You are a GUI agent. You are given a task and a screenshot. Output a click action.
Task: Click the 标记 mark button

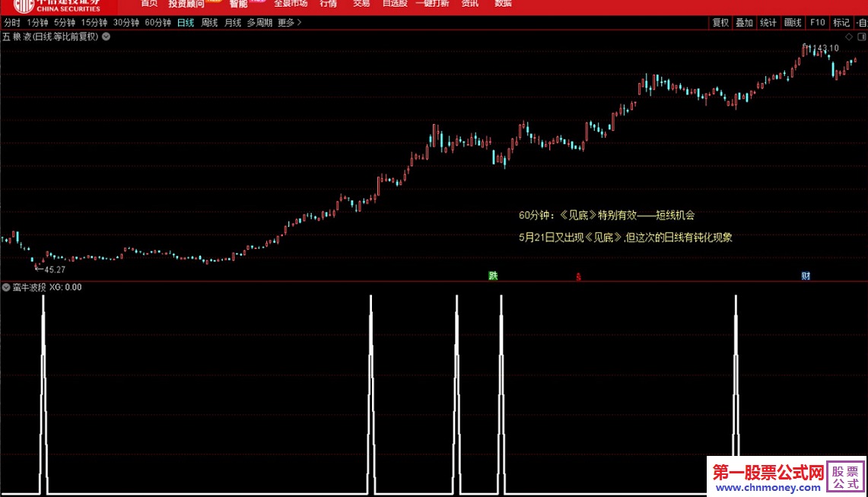point(841,23)
